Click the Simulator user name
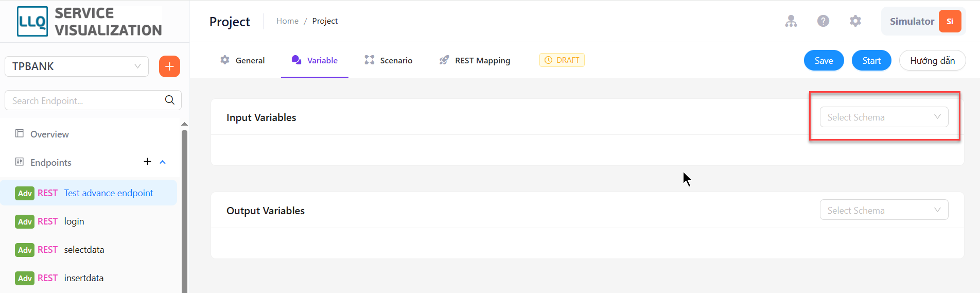Image resolution: width=980 pixels, height=293 pixels. tap(912, 21)
